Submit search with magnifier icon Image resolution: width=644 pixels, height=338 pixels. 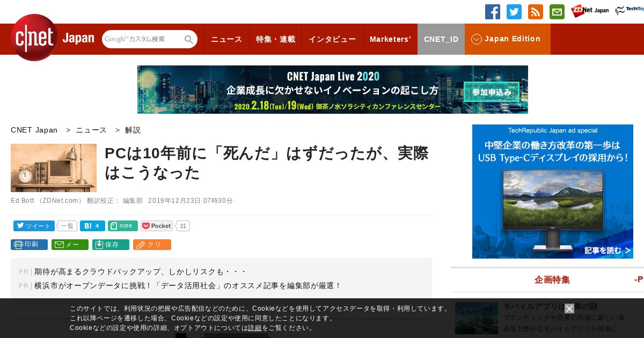coord(189,39)
